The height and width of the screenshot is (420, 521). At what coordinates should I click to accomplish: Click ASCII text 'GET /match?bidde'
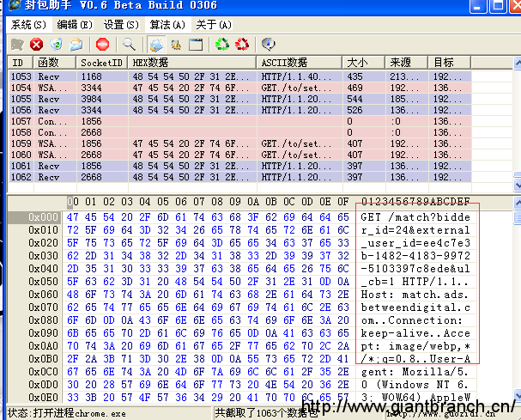(x=415, y=217)
